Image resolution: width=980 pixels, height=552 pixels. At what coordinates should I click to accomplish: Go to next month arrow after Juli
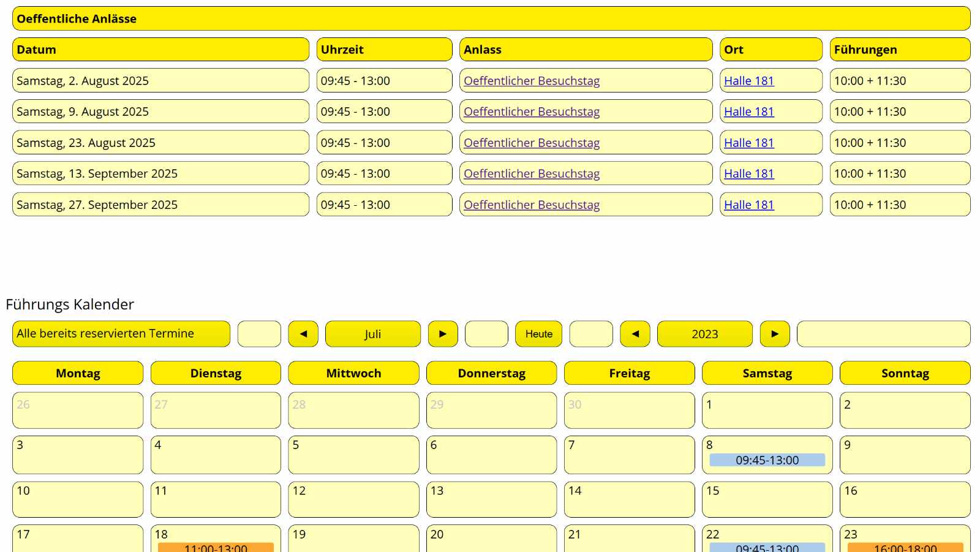[443, 334]
